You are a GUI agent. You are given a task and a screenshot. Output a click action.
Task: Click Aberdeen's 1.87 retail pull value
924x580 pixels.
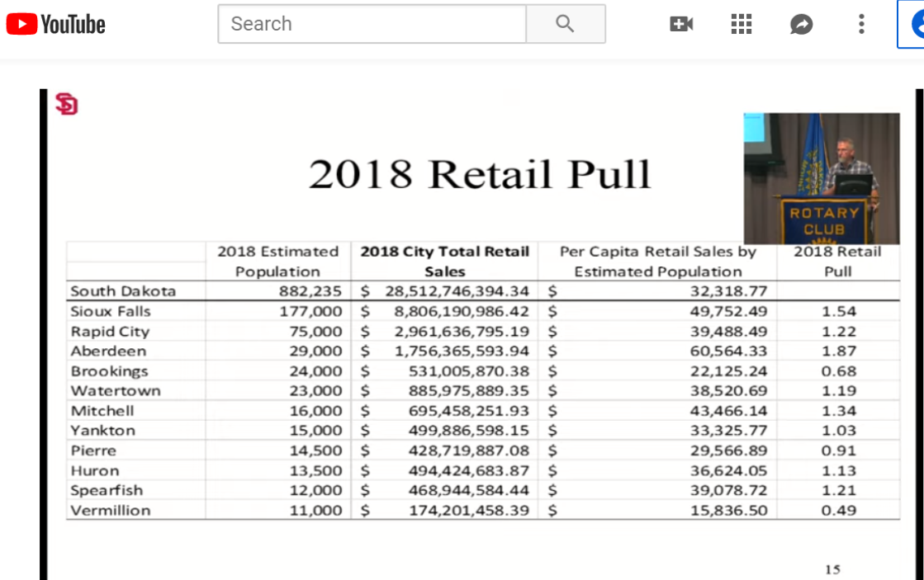pyautogui.click(x=838, y=351)
